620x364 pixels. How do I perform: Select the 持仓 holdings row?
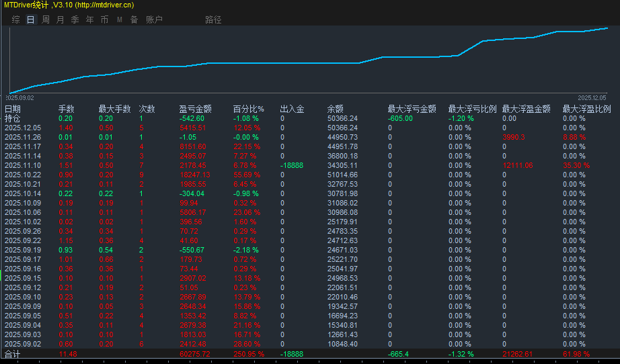(13, 118)
